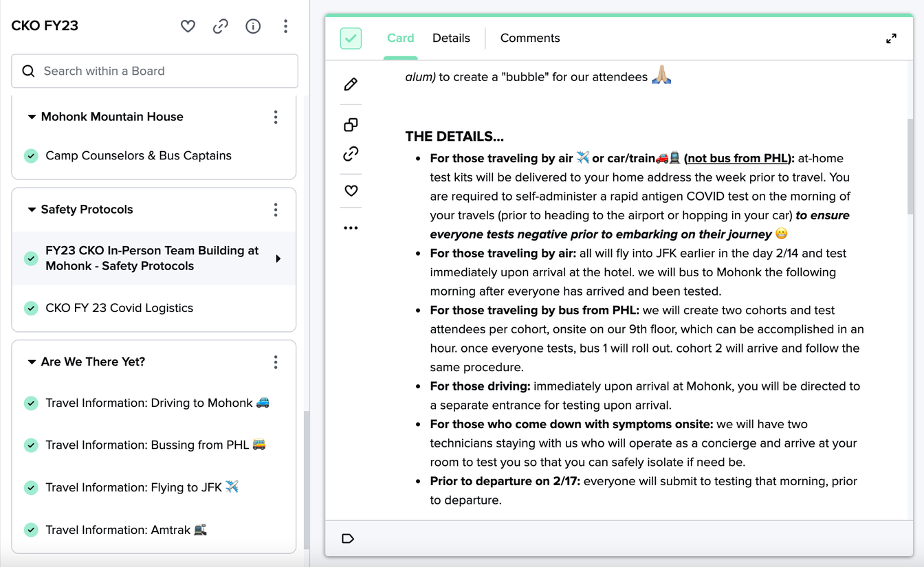Click "For those who come down with symptoms onsite:"
Screen dimensions: 924x567
[x=572, y=425]
